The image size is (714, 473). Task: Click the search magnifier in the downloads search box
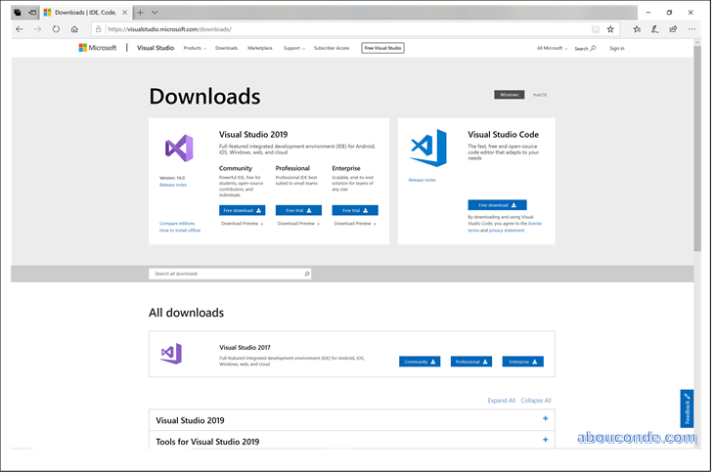306,273
